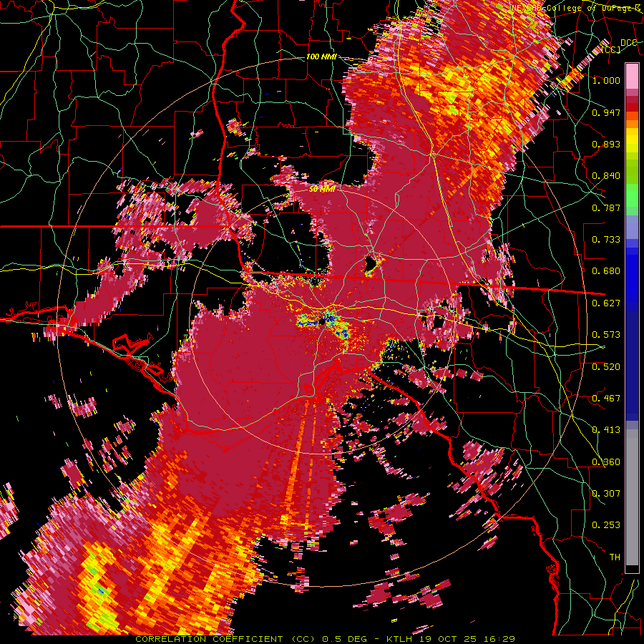Click the KTLH station identifier in the footer
This screenshot has height=644, width=644.
tap(401, 639)
